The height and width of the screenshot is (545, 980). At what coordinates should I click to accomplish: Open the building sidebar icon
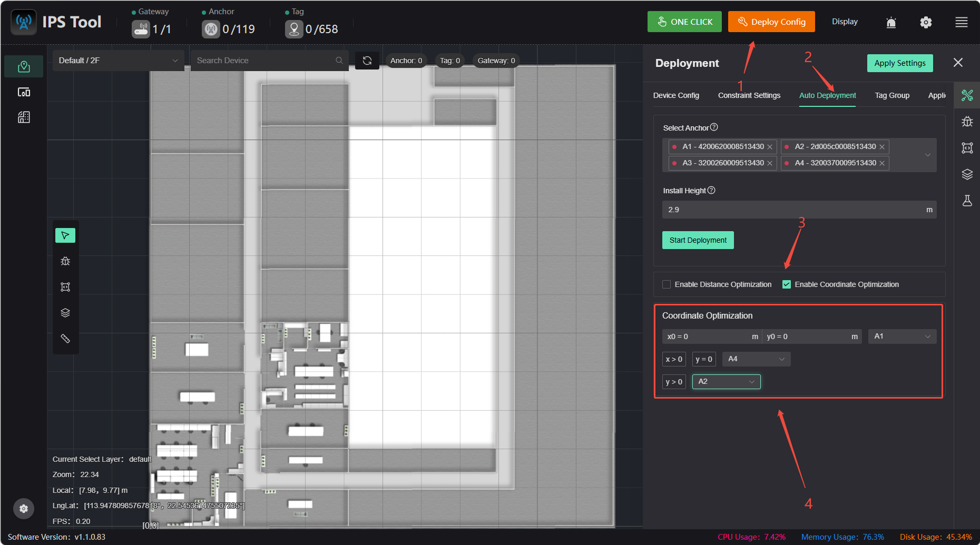pyautogui.click(x=24, y=117)
